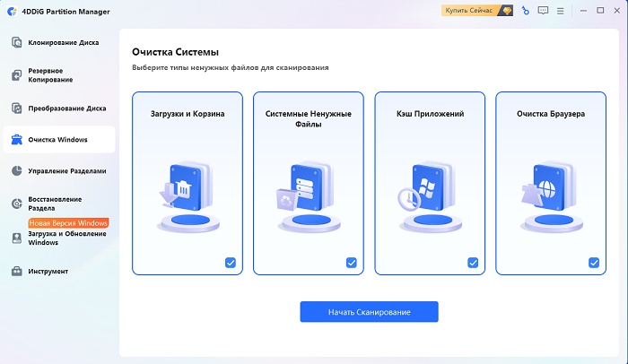Click the Восстановление Раздела sidebar icon
Image resolution: width=628 pixels, height=364 pixels.
(16, 204)
